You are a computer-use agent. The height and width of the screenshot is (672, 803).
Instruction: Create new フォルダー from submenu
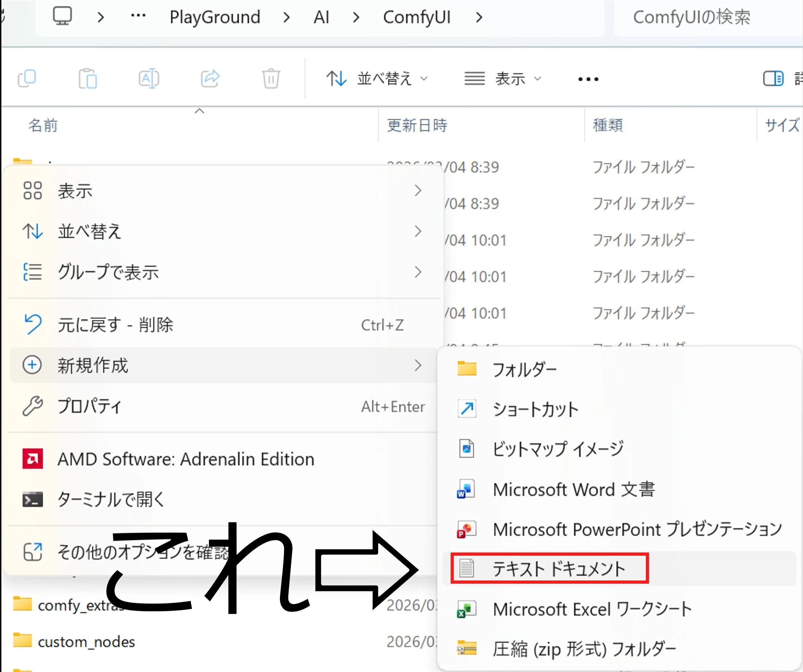pyautogui.click(x=620, y=370)
